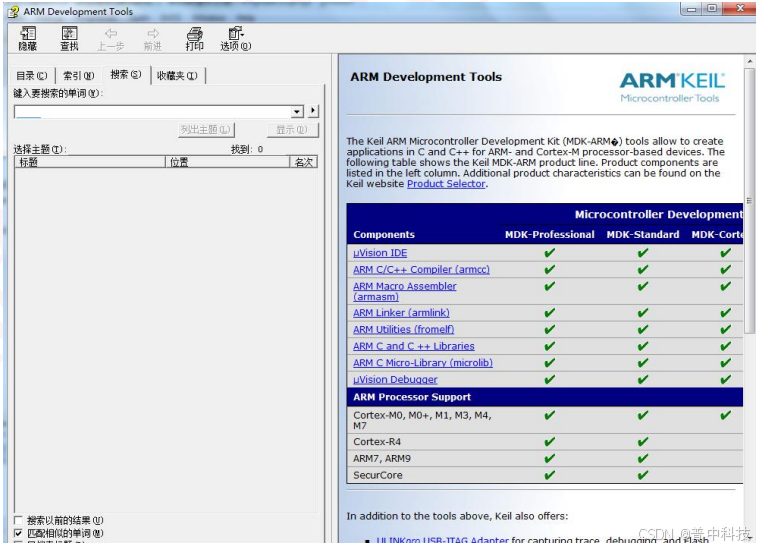Click the 上一步 (Back) toolbar icon
757x548 pixels.
(111, 39)
